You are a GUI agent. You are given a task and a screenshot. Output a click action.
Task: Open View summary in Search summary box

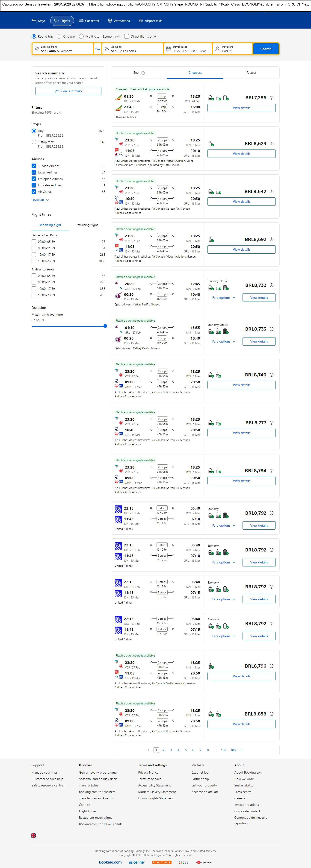[x=68, y=91]
